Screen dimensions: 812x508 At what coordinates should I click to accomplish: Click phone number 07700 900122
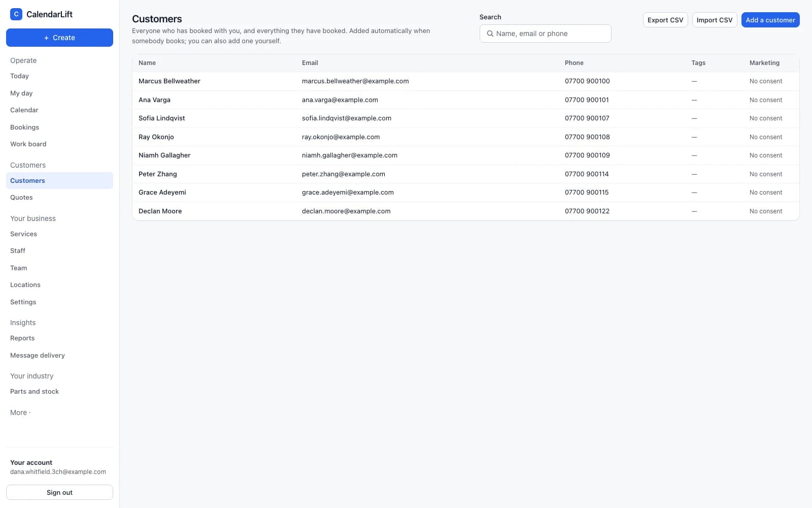[587, 211]
